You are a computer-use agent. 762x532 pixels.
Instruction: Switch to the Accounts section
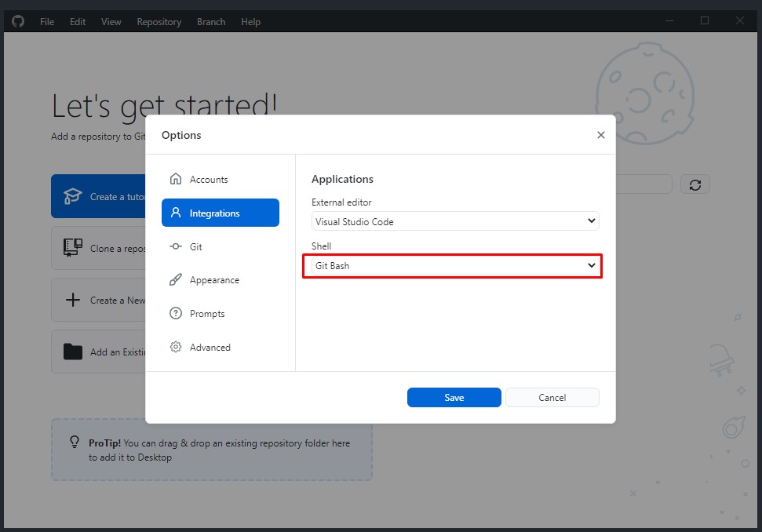click(221, 179)
